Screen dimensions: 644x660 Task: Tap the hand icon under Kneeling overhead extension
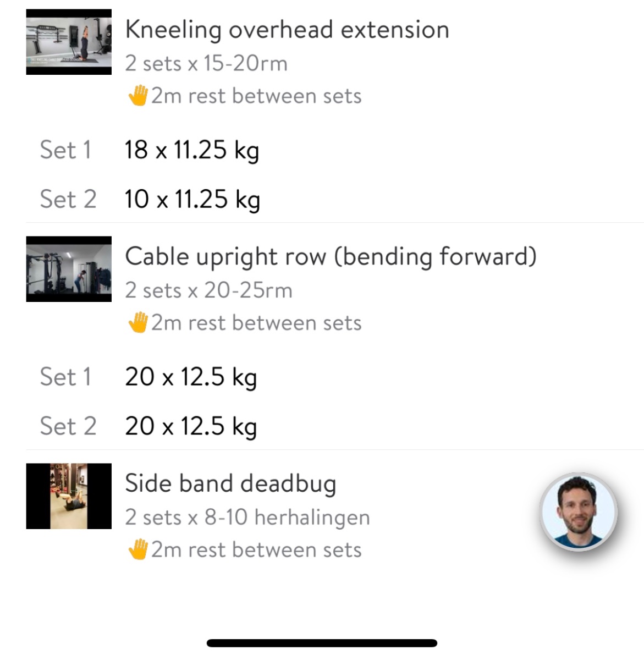tap(138, 96)
